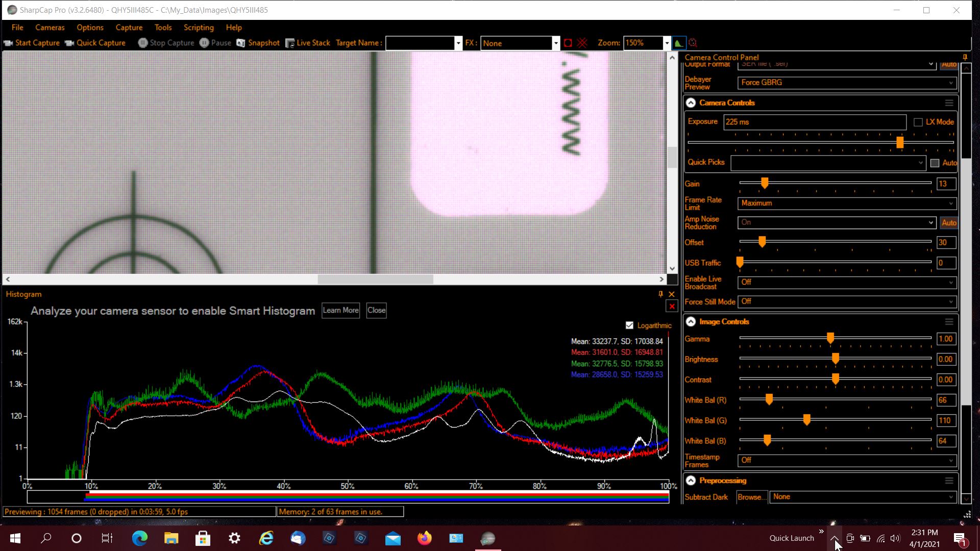
Task: Collapse the Image Controls section
Action: (691, 321)
